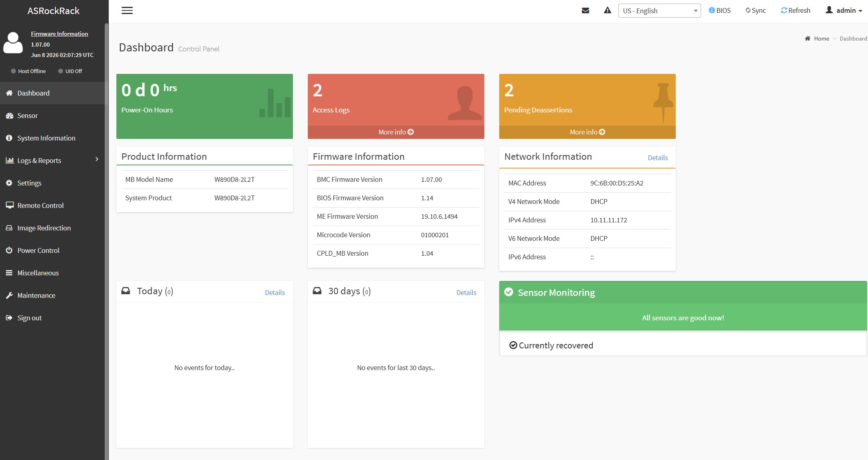Viewport: 868px width, 460px height.
Task: Open the US - English language dropdown
Action: 660,11
